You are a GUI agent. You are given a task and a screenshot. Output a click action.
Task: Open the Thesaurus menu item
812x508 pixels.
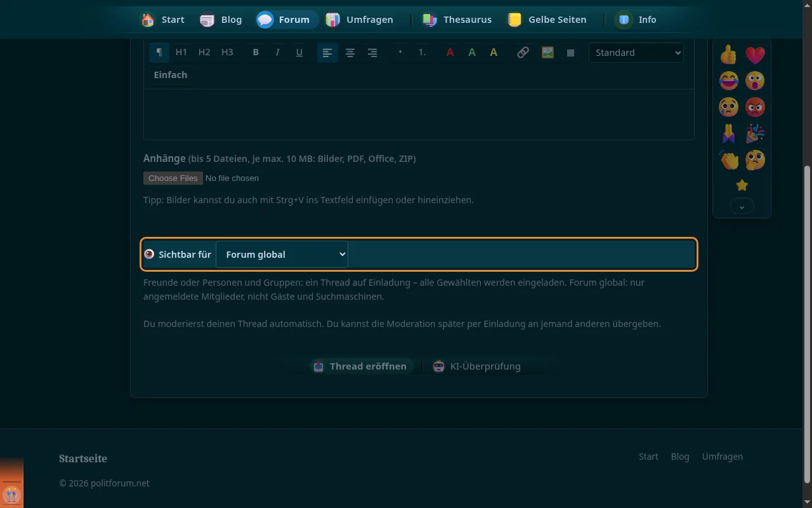pyautogui.click(x=457, y=20)
